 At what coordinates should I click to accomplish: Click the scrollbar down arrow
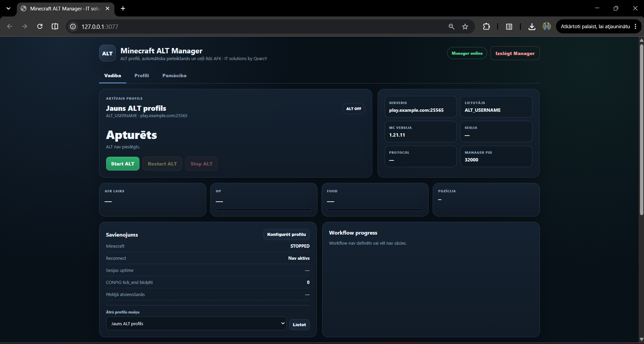tap(641, 339)
